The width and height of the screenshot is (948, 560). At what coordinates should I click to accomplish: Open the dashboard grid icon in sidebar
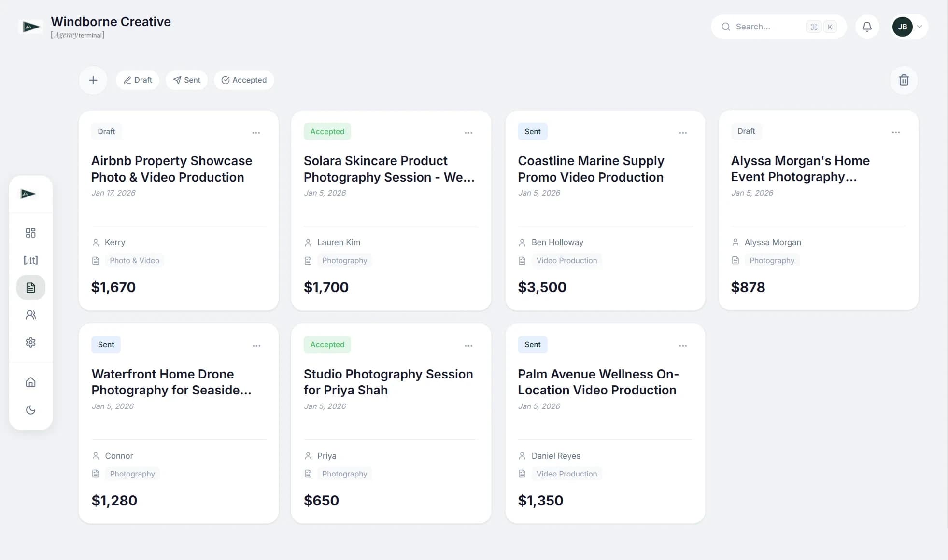[30, 233]
